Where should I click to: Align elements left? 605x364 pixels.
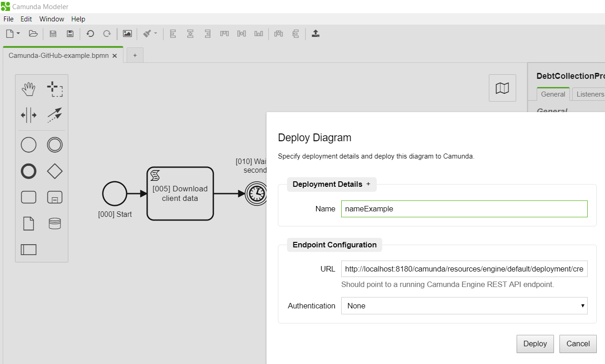click(173, 33)
